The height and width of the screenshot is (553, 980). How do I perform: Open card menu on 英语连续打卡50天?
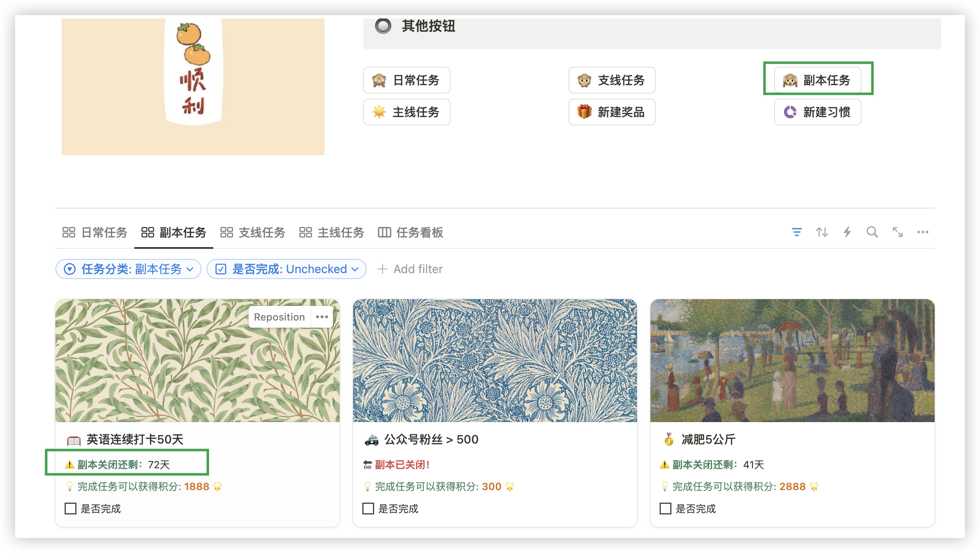coord(322,317)
